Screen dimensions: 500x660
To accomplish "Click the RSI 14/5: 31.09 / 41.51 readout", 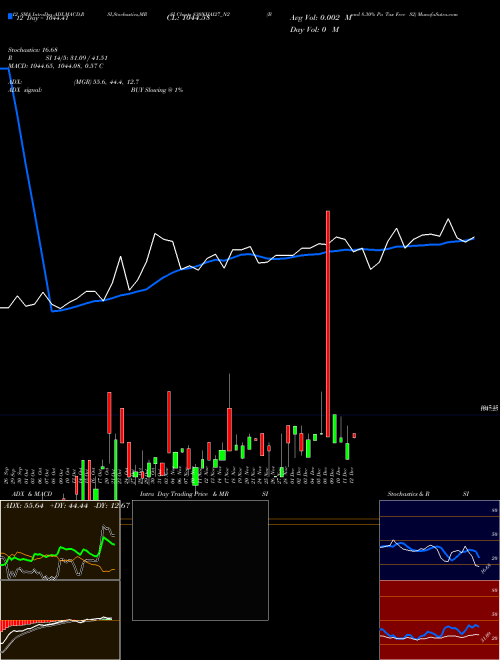I will click(58, 58).
